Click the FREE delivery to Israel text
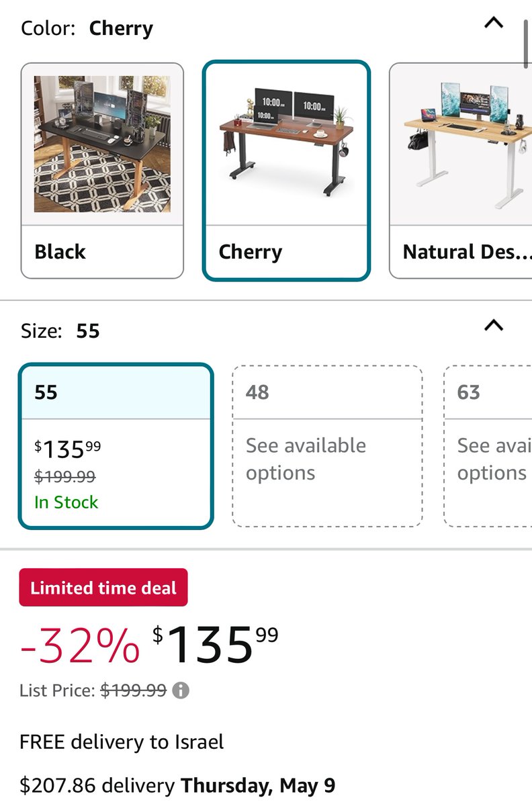Screen dimensions: 532x806 coord(122,742)
